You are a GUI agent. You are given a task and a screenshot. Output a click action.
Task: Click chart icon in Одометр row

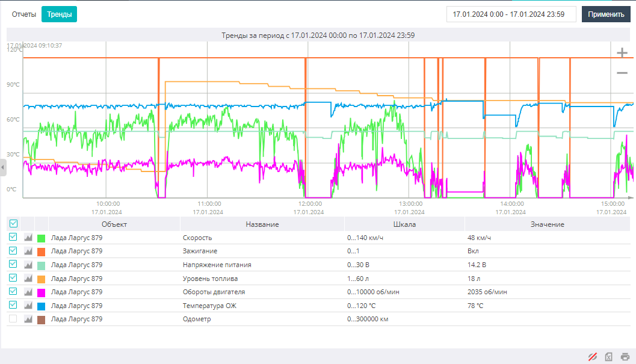(x=28, y=319)
